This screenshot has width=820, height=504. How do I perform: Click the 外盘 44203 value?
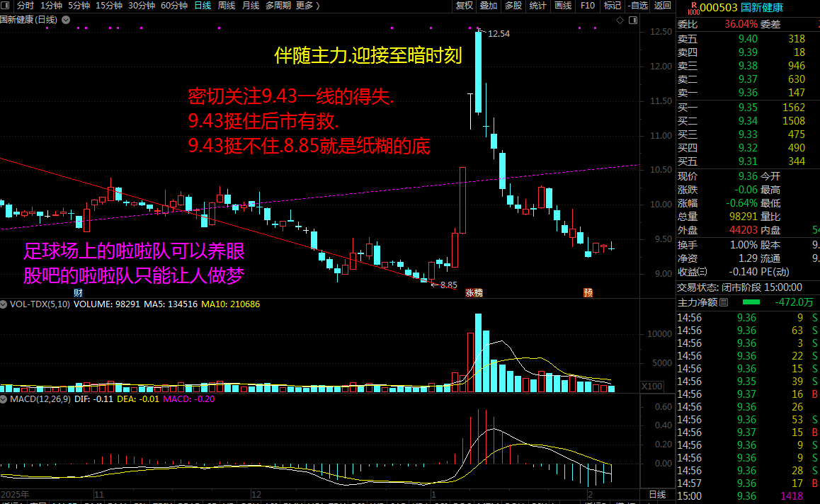pyautogui.click(x=743, y=230)
